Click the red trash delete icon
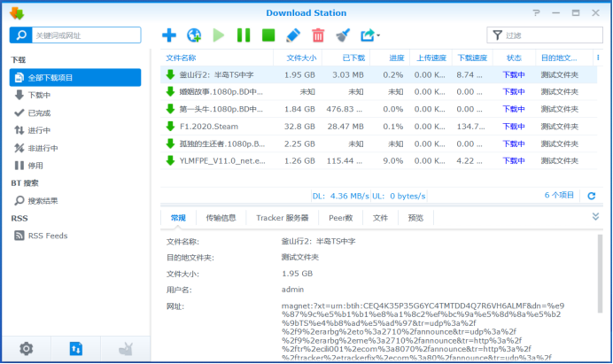Screen dimensions: 613x364 [x=318, y=35]
